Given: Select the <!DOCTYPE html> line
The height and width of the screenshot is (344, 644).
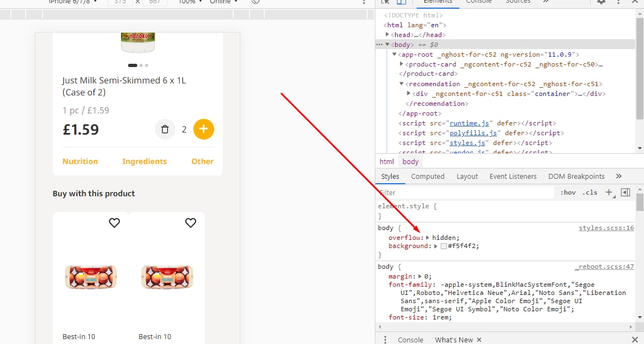Looking at the screenshot, I should pyautogui.click(x=413, y=15).
